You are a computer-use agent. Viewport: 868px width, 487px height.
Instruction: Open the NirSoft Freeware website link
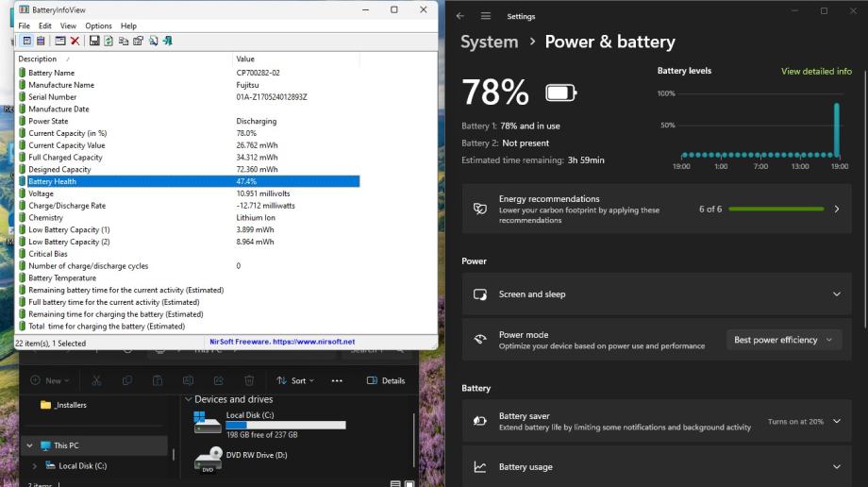point(282,342)
